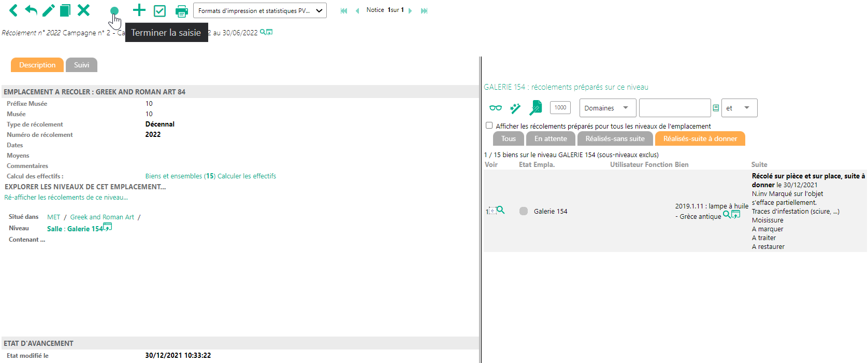Click 'Ré-afficher les récolements de ce niveau...' link

coord(66,198)
